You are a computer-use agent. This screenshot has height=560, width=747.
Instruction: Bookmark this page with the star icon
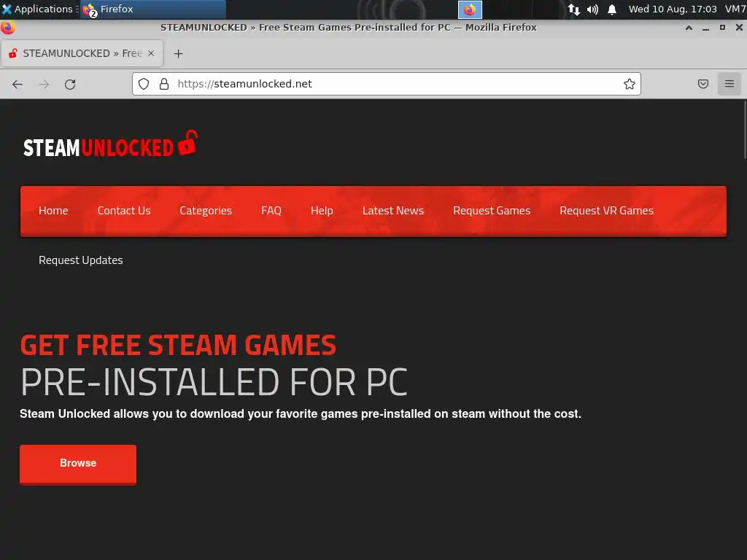[630, 84]
